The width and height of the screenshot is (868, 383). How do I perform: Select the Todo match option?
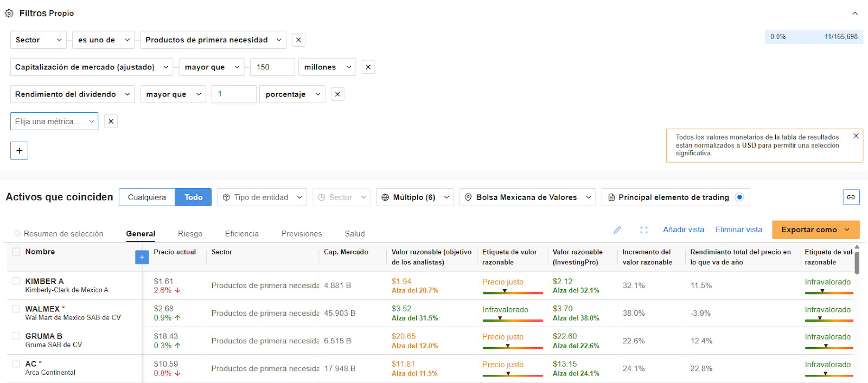point(194,197)
